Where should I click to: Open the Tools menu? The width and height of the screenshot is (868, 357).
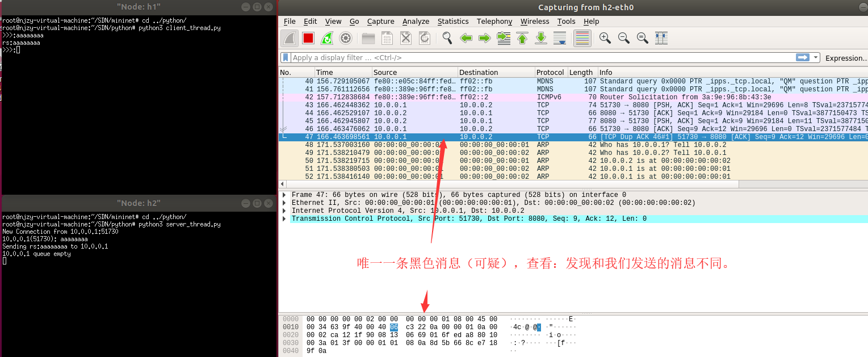[x=566, y=22]
